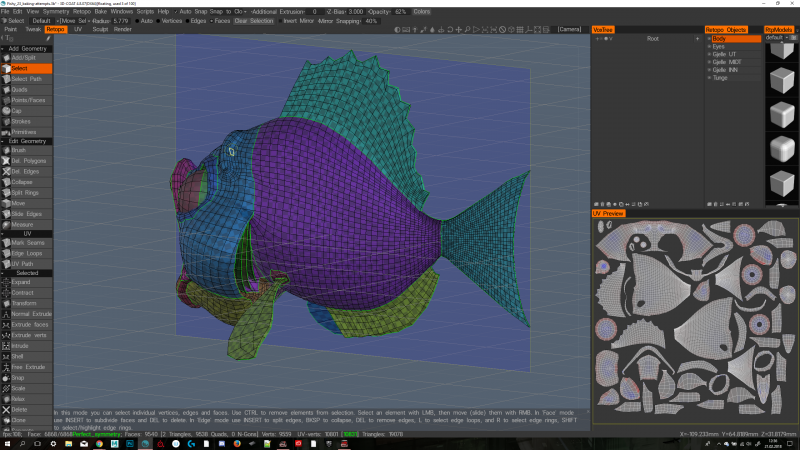Activate the Mark Seams tool

(x=27, y=243)
